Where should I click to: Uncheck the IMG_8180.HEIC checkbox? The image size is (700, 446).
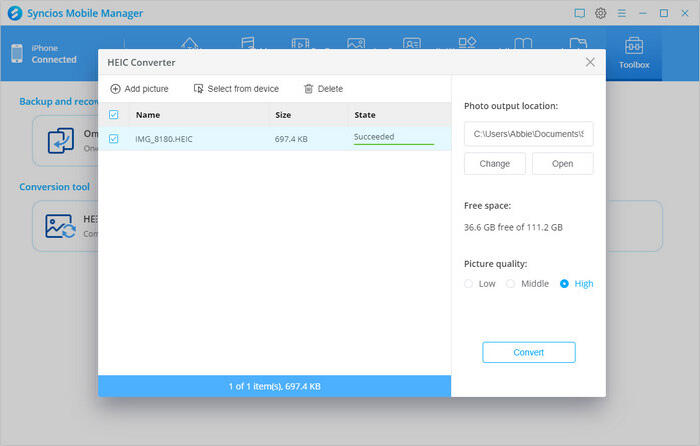click(x=113, y=139)
